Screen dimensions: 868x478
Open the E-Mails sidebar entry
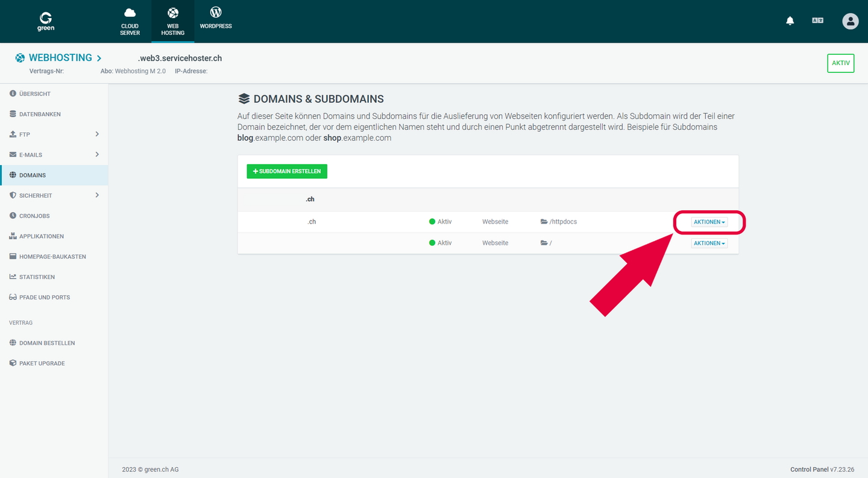coord(31,155)
